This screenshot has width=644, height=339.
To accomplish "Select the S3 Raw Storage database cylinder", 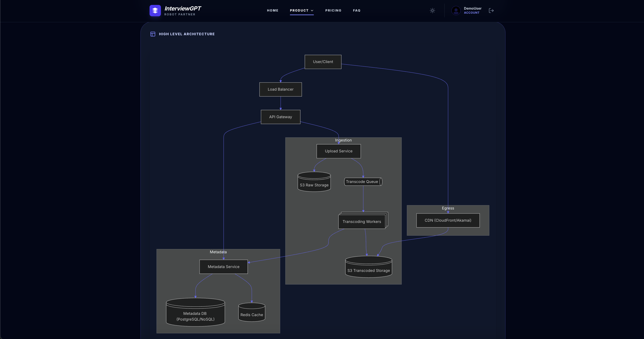I will 314,182.
